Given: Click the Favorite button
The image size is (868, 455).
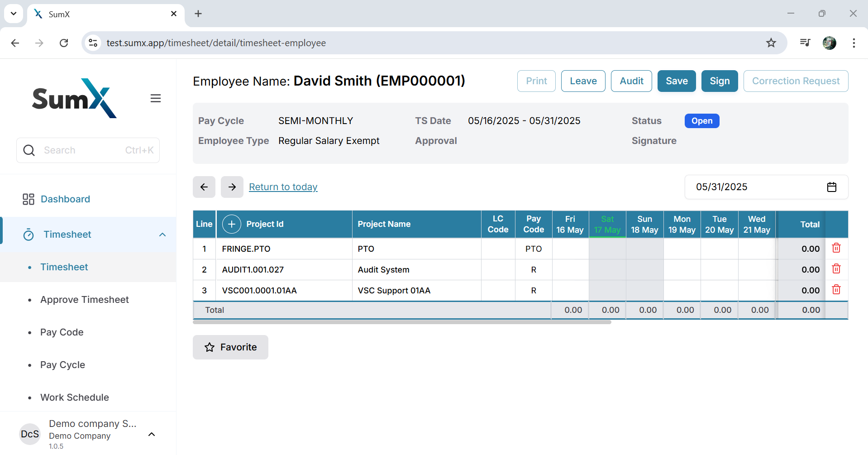Looking at the screenshot, I should tap(230, 347).
